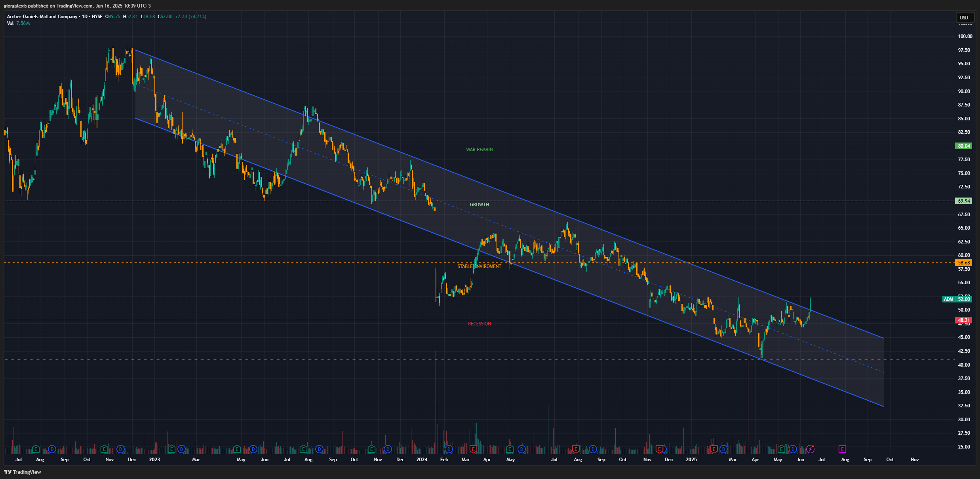Click the red earnings marker in Feb 2025
980x479 pixels.
click(x=714, y=449)
